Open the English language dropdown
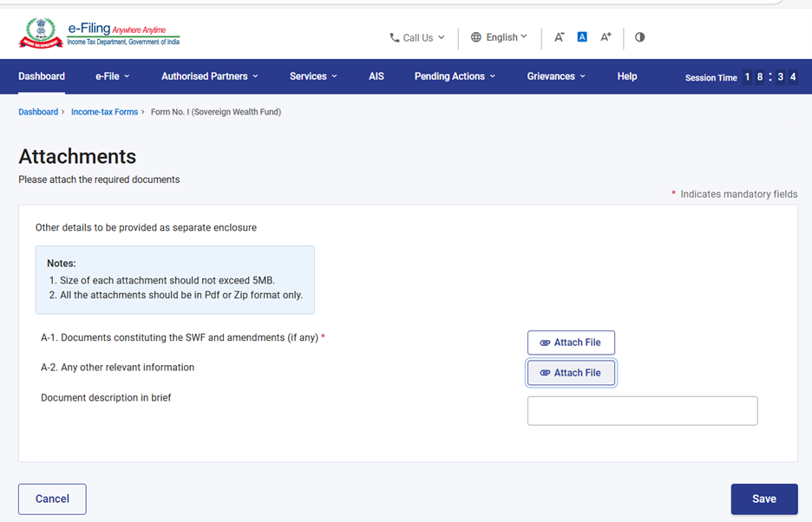The image size is (812, 522). 499,37
